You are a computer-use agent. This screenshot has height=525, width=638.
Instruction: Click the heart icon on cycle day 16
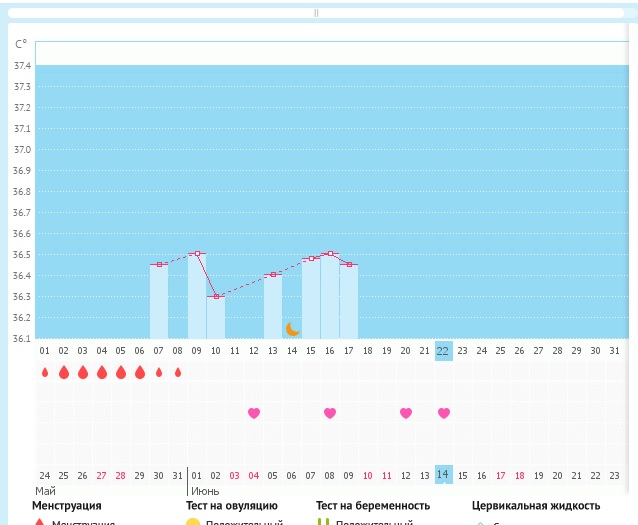(x=330, y=413)
